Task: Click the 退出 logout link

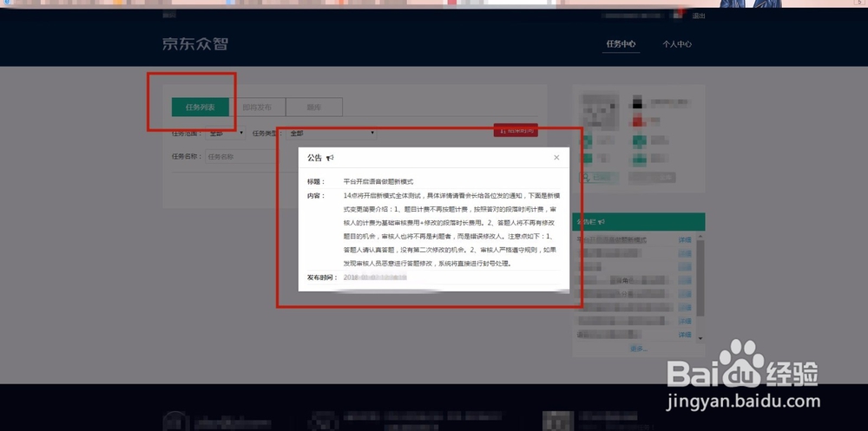Action: [699, 16]
